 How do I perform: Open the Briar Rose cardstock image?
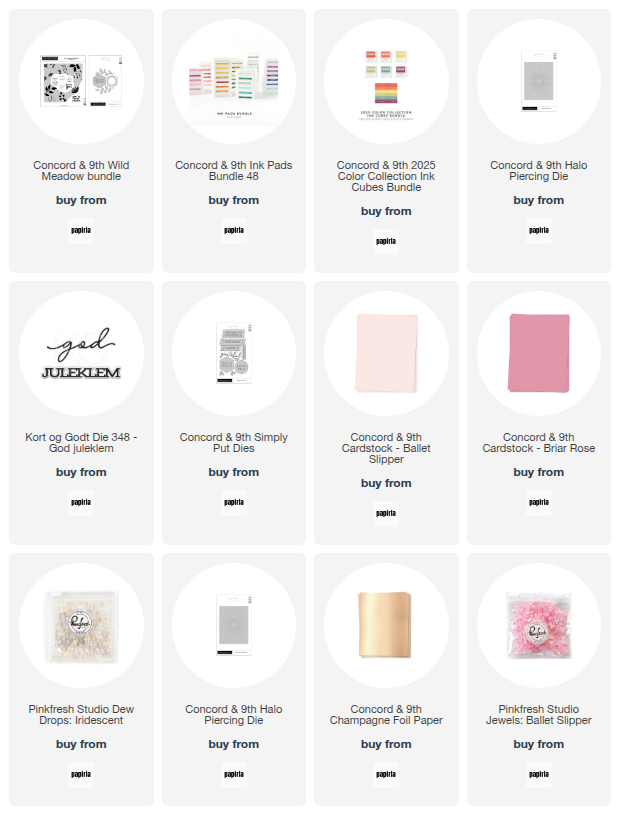coord(538,351)
